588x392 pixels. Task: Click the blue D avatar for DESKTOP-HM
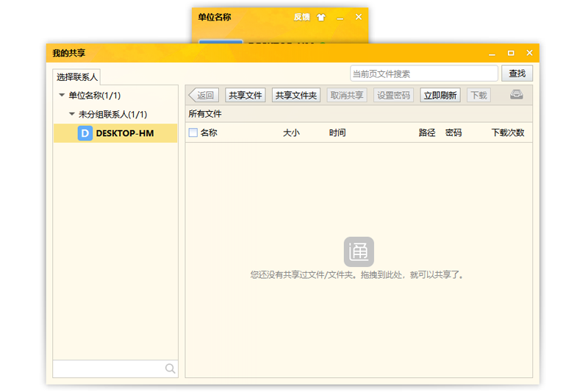coord(85,133)
